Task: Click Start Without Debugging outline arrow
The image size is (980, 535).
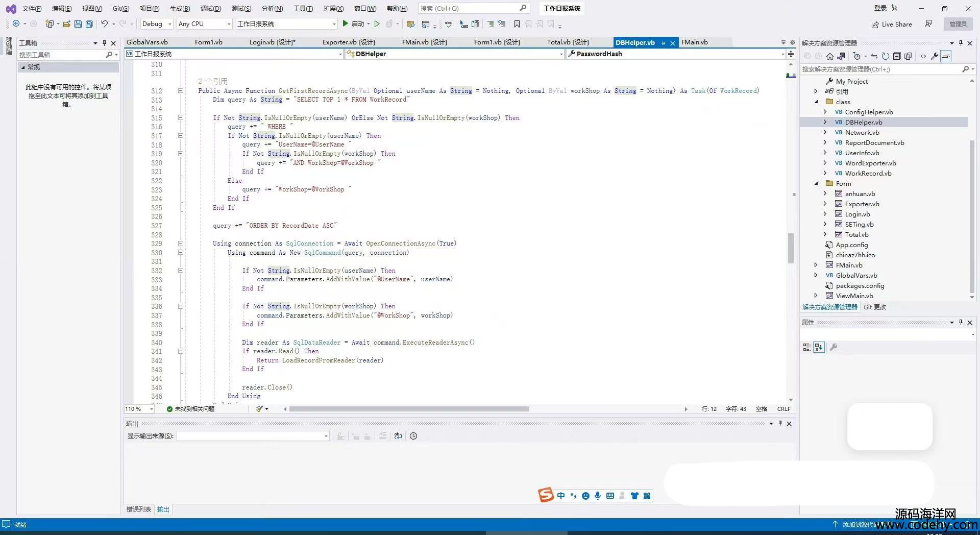Action: (x=377, y=24)
